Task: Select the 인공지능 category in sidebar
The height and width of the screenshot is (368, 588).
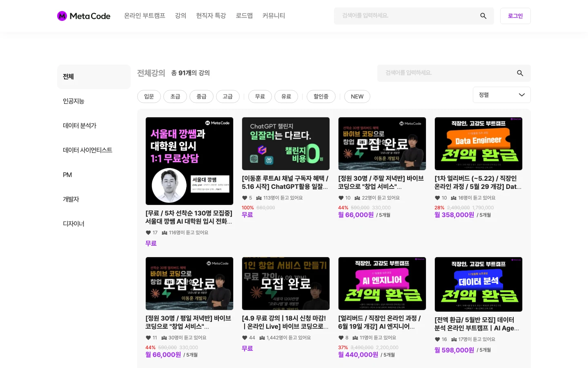Action: [94, 101]
